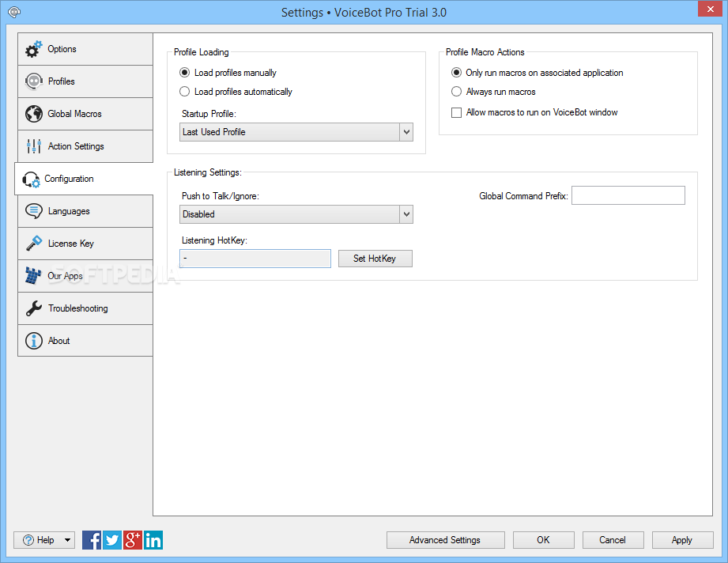
Task: Expand the Help button arrow menu
Action: point(68,540)
